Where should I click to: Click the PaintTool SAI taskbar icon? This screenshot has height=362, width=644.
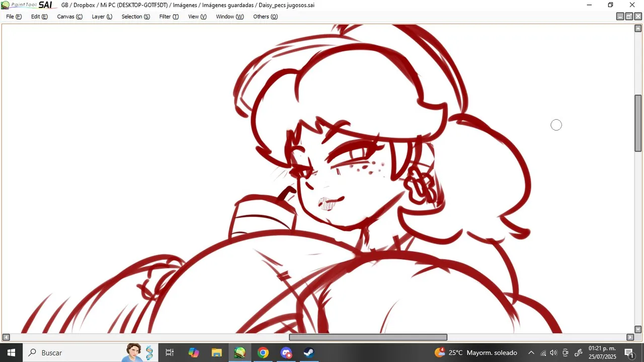[240, 352]
